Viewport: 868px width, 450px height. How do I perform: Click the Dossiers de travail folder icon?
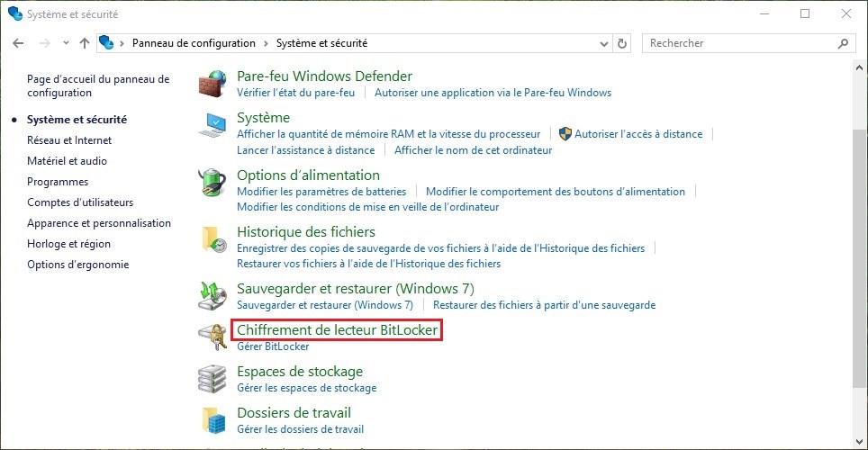[x=213, y=420]
